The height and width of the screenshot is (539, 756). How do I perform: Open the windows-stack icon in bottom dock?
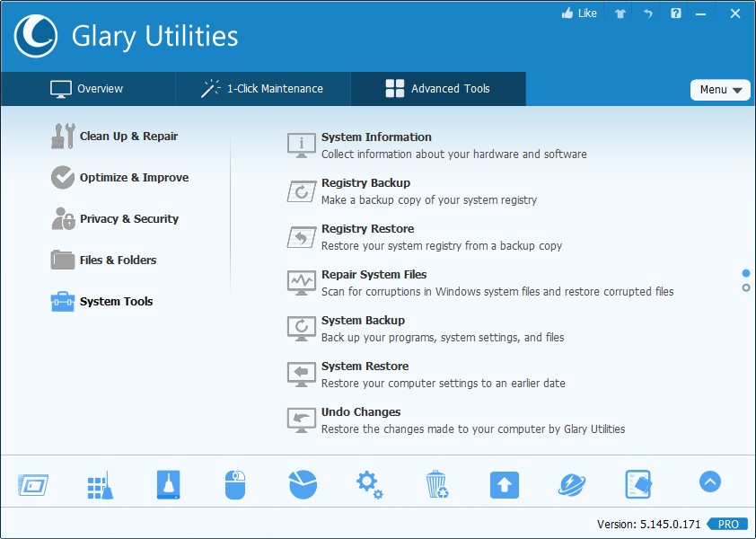[x=33, y=485]
